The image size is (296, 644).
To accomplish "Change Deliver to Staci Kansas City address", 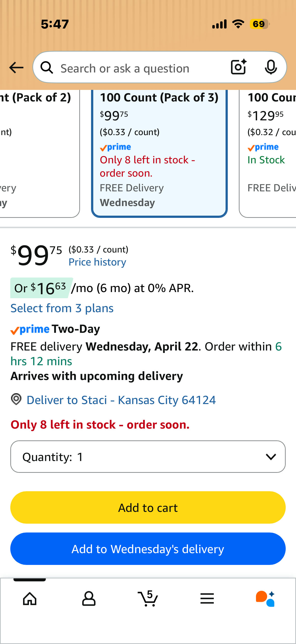I will click(121, 400).
